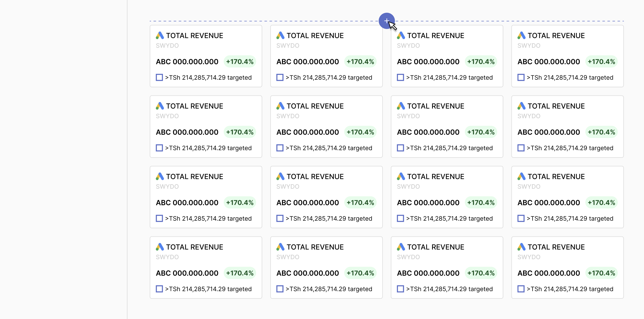Click Google Ads icon in second row, first card

tap(160, 106)
